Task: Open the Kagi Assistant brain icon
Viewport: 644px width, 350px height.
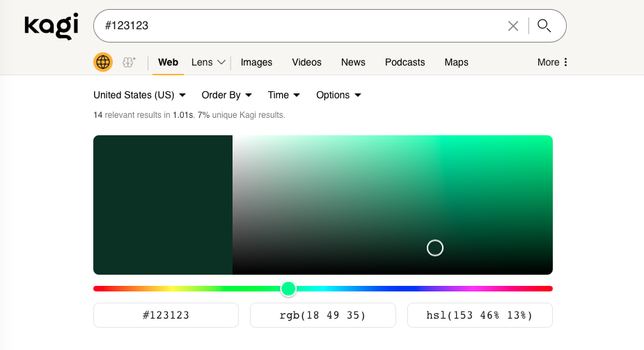Action: 129,62
